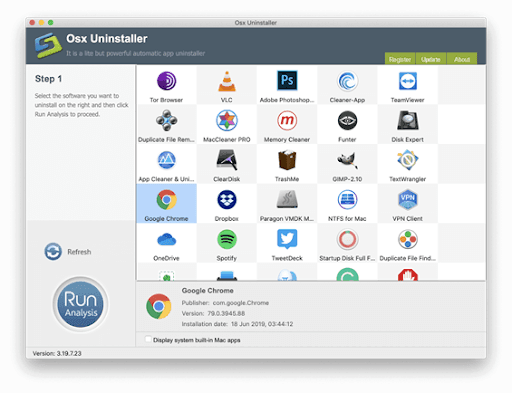Pick the ClearDisk app
Screen dimensions: 512x393
227,160
